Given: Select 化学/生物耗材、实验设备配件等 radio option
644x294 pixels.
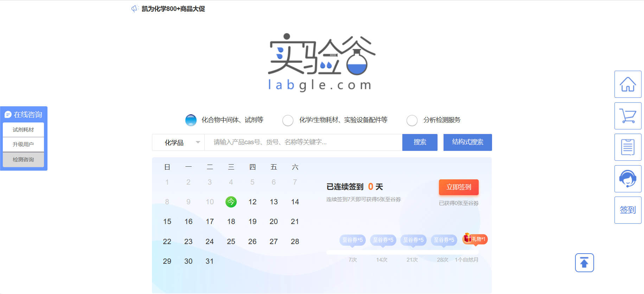Looking at the screenshot, I should pos(288,120).
